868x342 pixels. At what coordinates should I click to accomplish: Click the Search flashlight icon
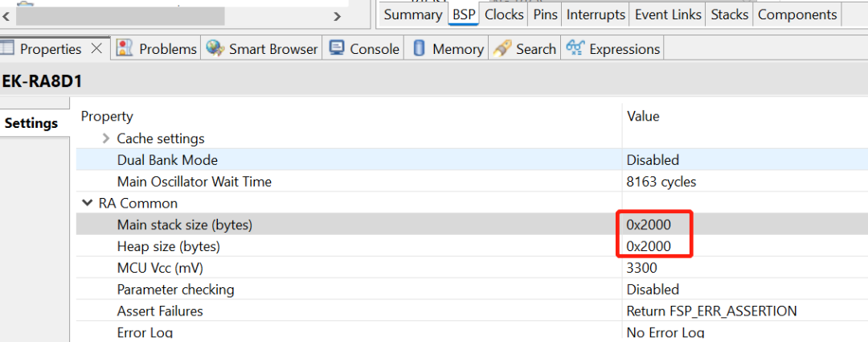[503, 49]
